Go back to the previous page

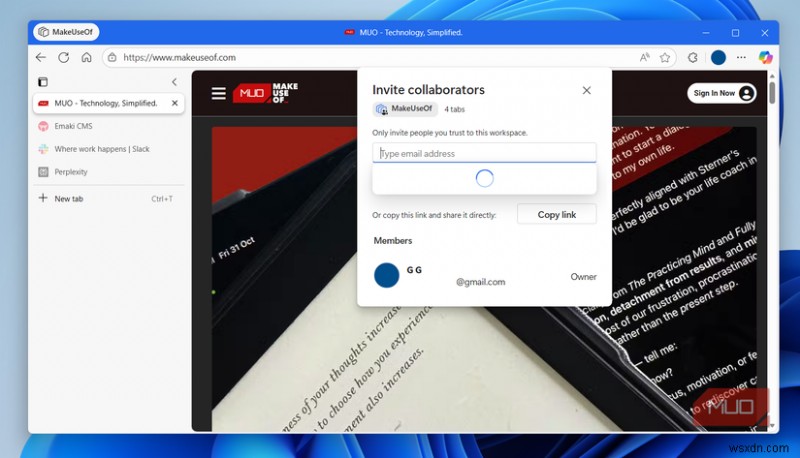[x=41, y=58]
